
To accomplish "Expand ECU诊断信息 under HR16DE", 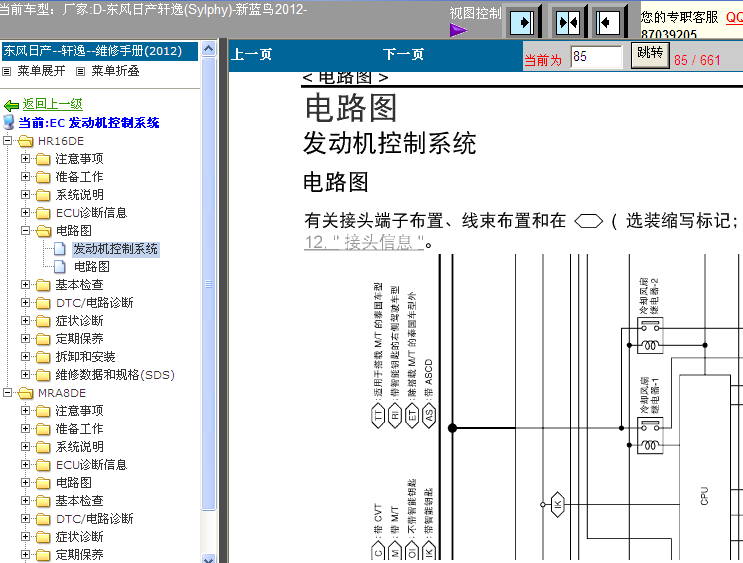I will point(25,213).
